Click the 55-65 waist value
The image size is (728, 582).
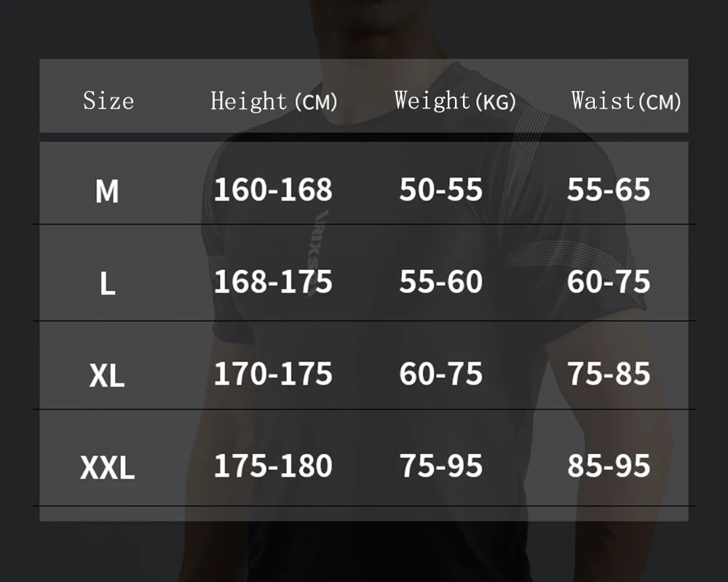coord(609,189)
